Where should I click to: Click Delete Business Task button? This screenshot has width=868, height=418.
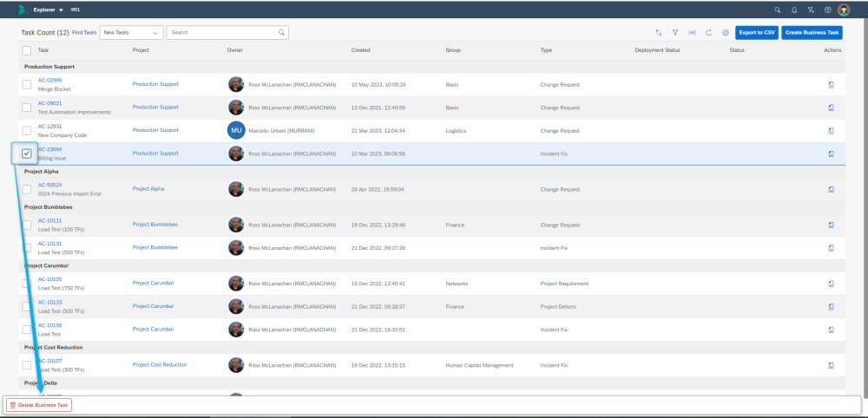coord(39,405)
